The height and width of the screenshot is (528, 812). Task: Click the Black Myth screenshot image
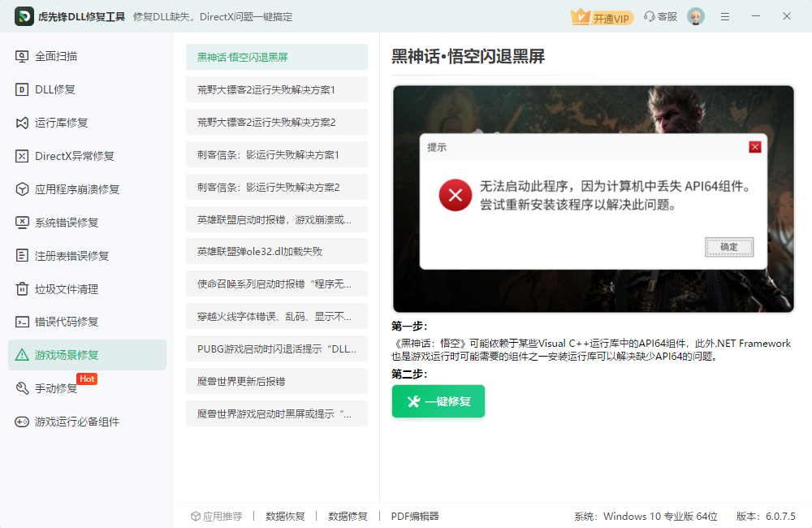click(593, 199)
